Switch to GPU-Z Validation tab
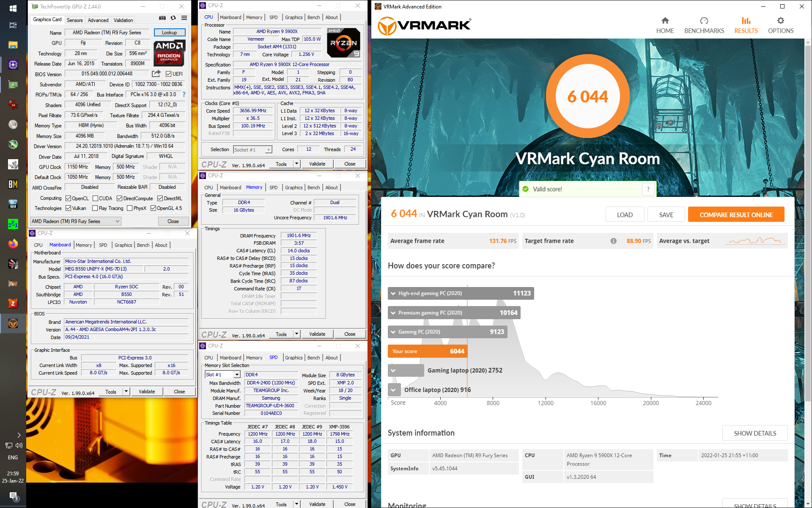812x508 pixels. tap(123, 20)
